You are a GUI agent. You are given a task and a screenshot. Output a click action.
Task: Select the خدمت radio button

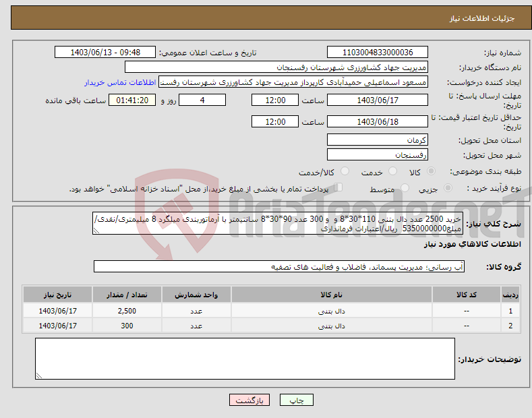point(392,171)
